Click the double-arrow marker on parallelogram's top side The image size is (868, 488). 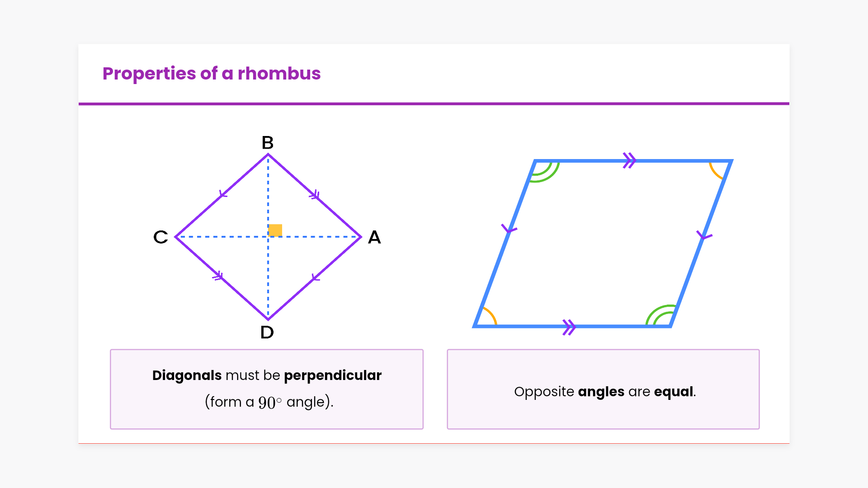pos(629,160)
